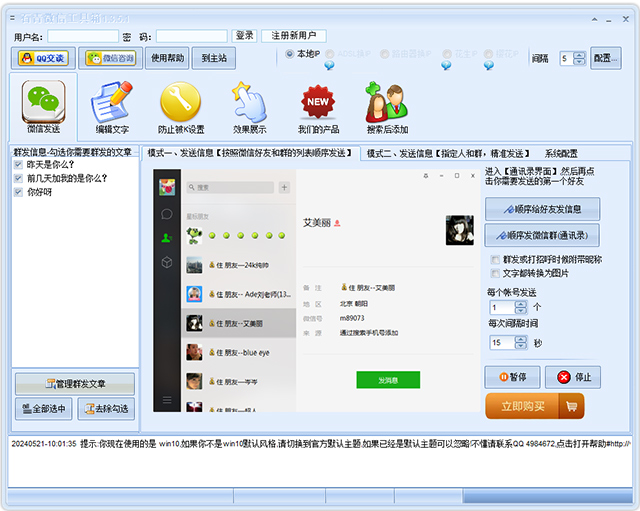The height and width of the screenshot is (511, 640).
Task: Click the 去除勾选 button
Action: tap(106, 409)
